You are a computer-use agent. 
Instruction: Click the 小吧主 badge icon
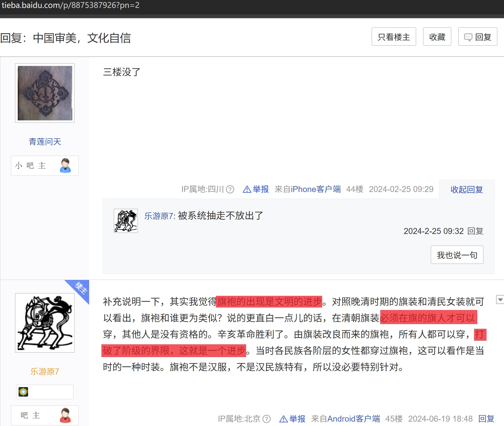[65, 166]
